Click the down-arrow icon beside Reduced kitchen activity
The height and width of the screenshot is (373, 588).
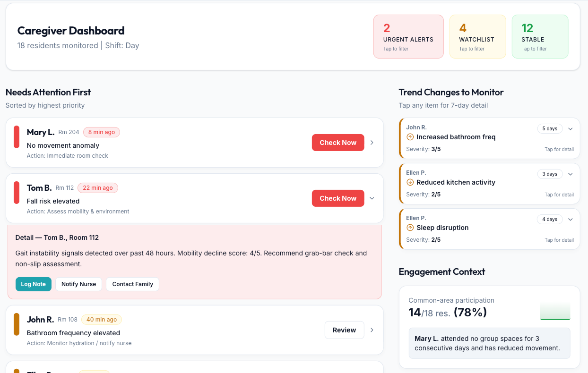click(x=410, y=182)
